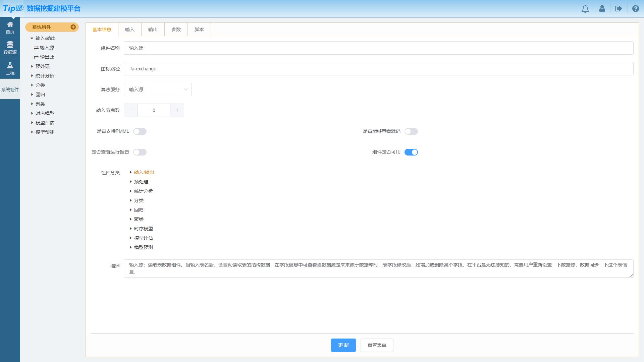Select 系统组件 in the left sidebar
This screenshot has height=362, width=644.
(10, 89)
